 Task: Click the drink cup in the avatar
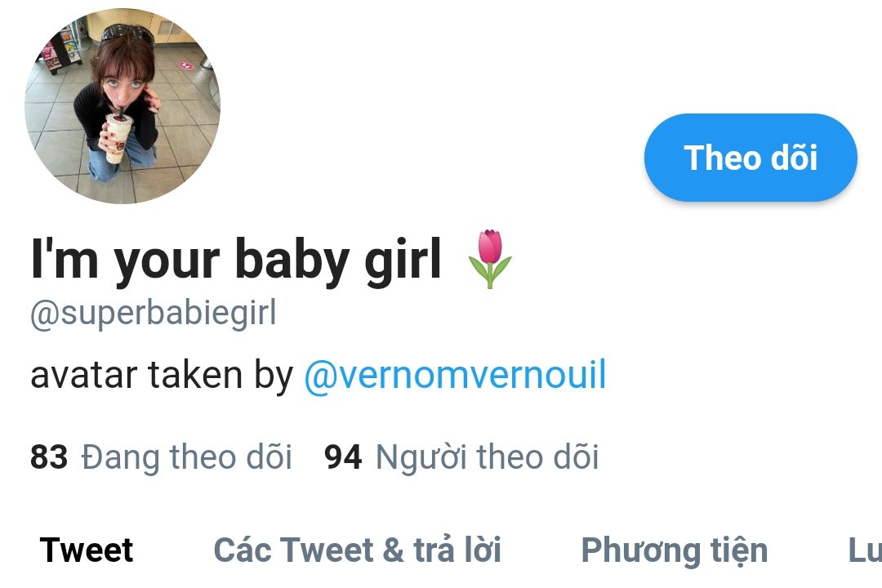pyautogui.click(x=118, y=138)
